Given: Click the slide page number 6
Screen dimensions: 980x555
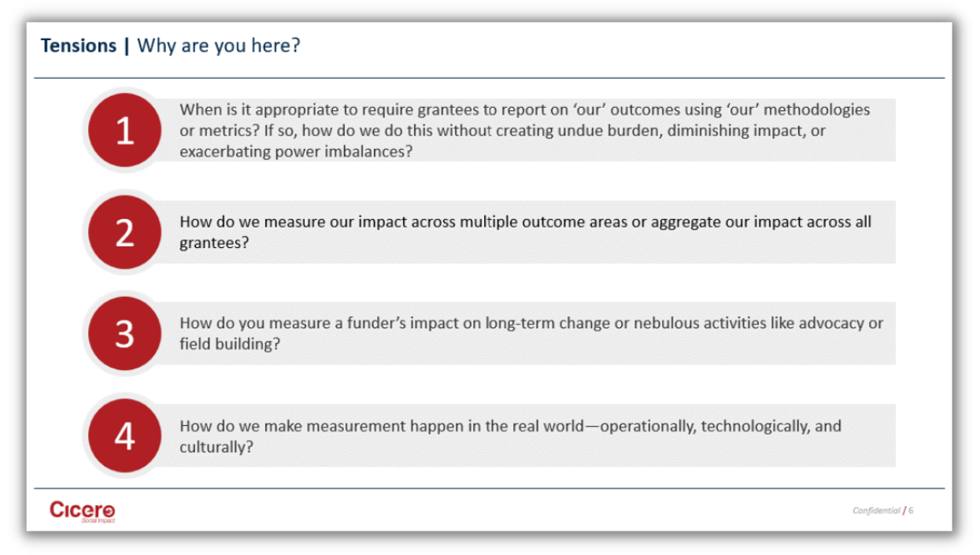Looking at the screenshot, I should (x=911, y=510).
